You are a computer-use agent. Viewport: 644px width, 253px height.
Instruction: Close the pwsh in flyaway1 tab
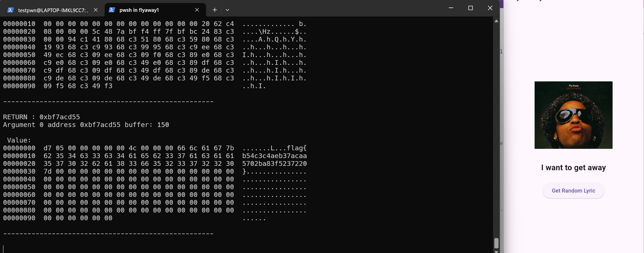197,10
